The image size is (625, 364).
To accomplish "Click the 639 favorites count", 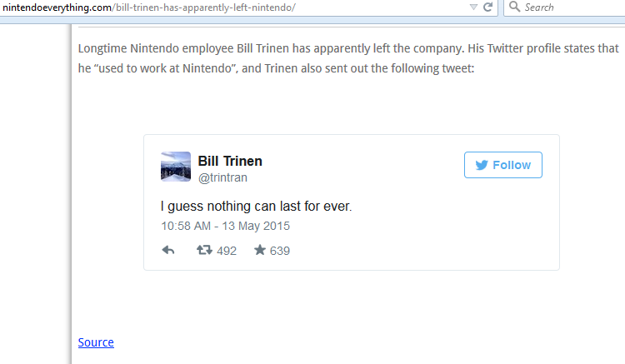I will [x=280, y=251].
